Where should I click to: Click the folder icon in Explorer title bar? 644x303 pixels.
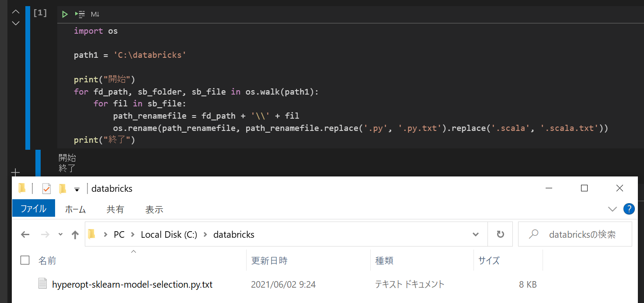point(22,189)
